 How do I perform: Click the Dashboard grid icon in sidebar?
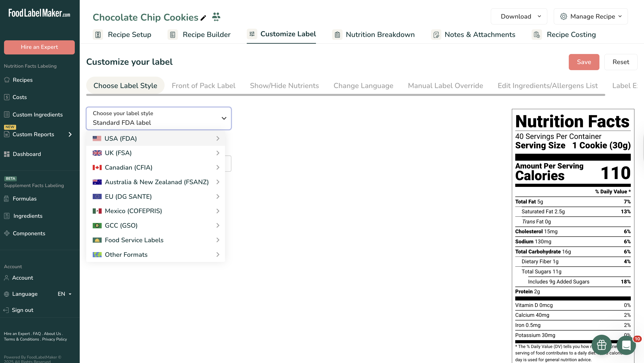(x=7, y=154)
